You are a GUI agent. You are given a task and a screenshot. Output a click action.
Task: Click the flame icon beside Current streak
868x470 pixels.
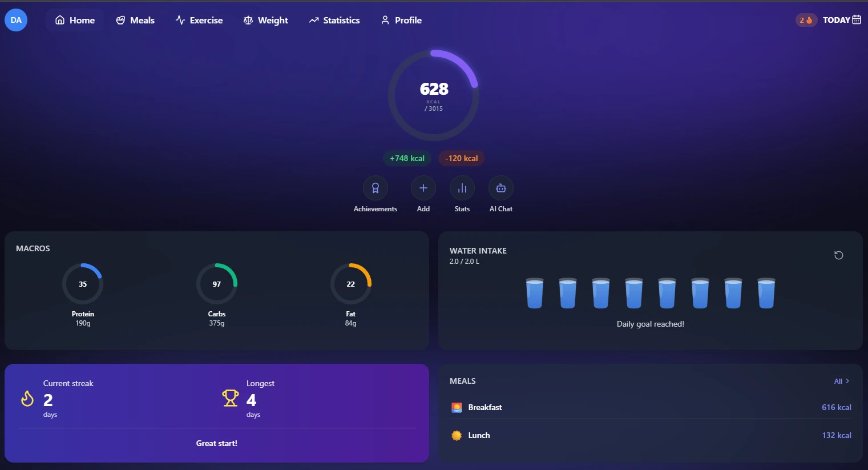click(x=27, y=398)
